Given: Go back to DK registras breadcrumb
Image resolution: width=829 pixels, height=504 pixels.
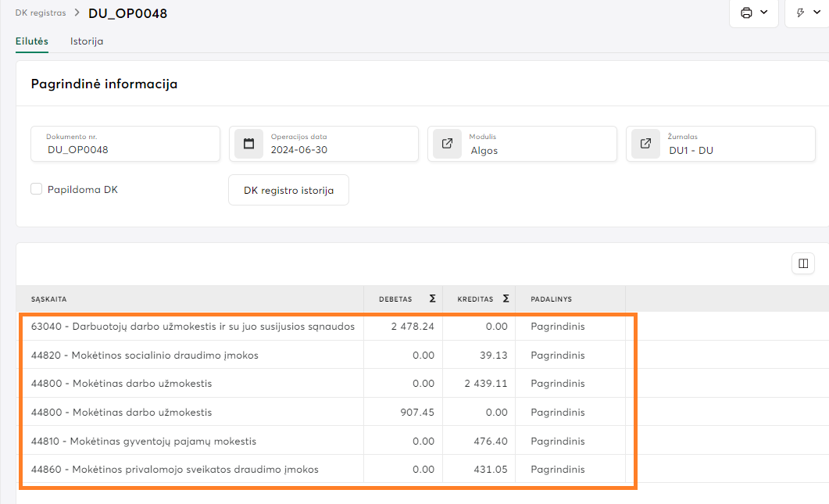Looking at the screenshot, I should (41, 13).
